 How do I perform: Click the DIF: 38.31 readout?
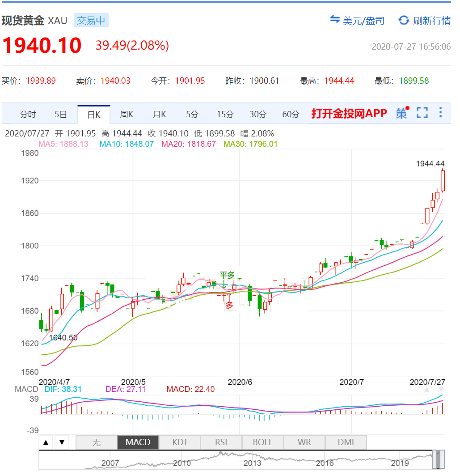tap(63, 389)
